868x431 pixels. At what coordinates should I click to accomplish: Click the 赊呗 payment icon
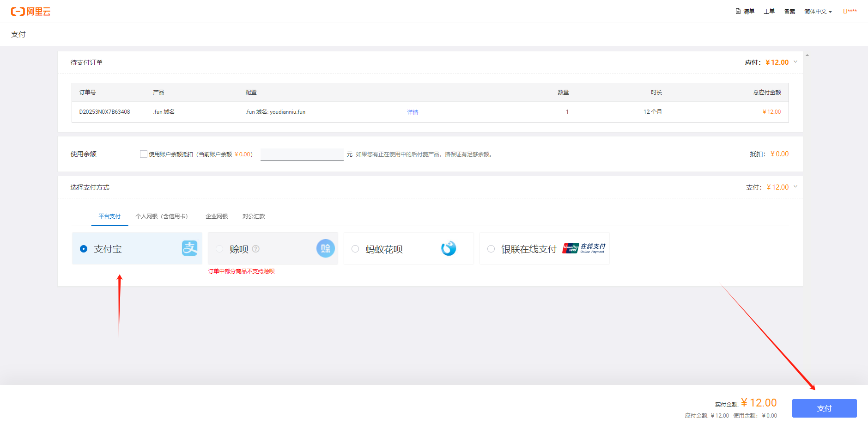325,248
